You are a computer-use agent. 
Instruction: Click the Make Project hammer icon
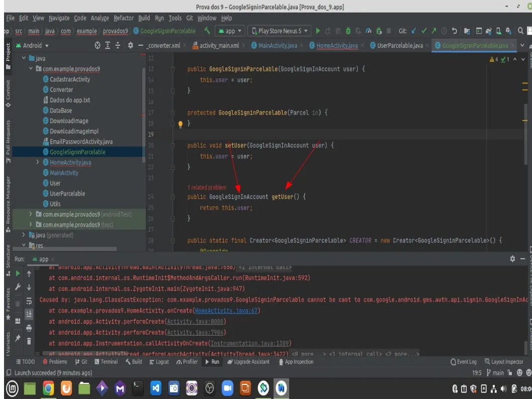click(207, 31)
